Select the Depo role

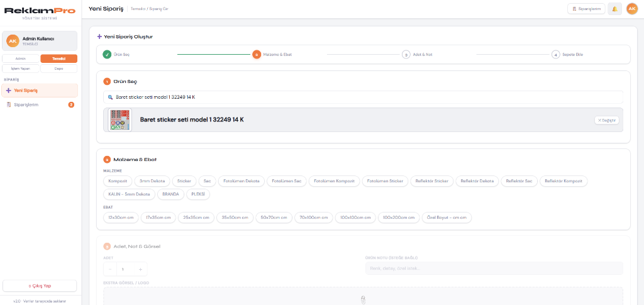(58, 69)
